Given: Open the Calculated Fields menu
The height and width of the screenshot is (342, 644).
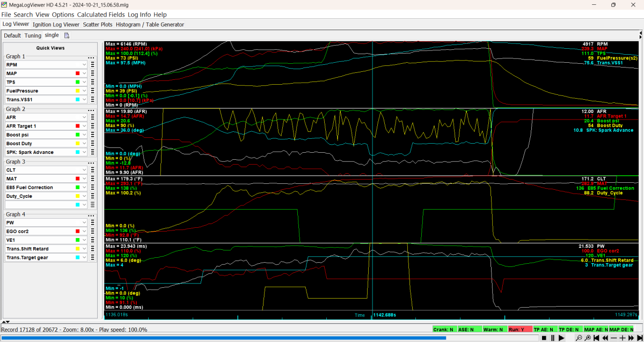Looking at the screenshot, I should [101, 14].
